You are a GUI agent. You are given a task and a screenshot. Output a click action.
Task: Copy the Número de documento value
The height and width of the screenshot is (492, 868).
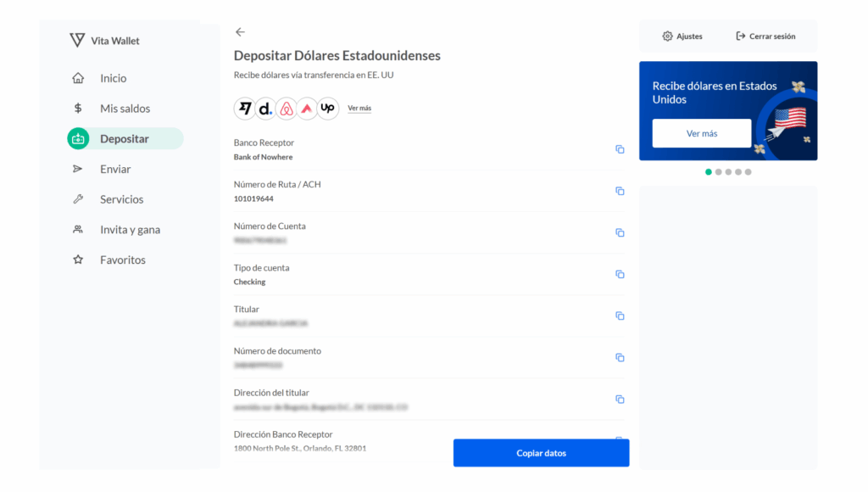click(x=620, y=357)
